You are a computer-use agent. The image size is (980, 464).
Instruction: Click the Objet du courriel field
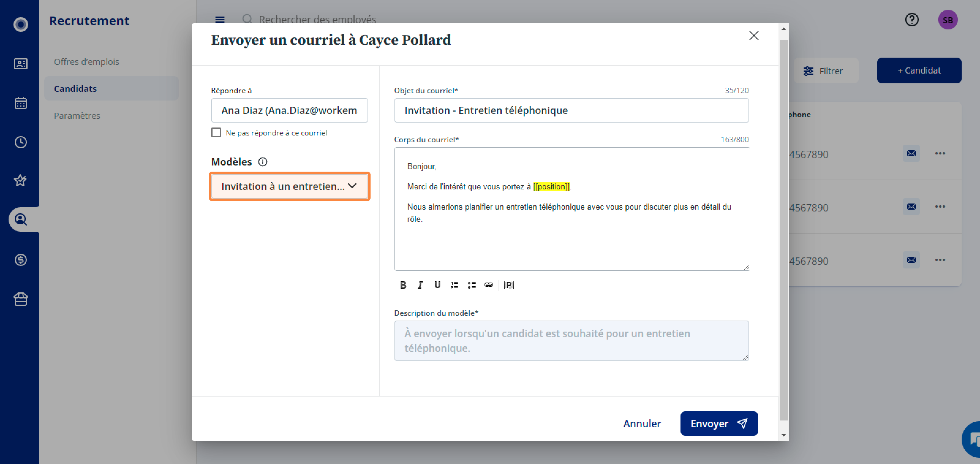(571, 110)
